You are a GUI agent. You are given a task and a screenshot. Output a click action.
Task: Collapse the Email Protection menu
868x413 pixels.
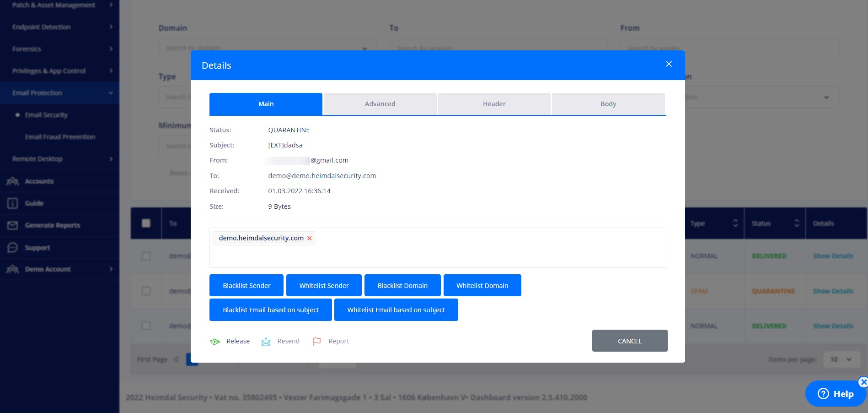click(x=59, y=93)
